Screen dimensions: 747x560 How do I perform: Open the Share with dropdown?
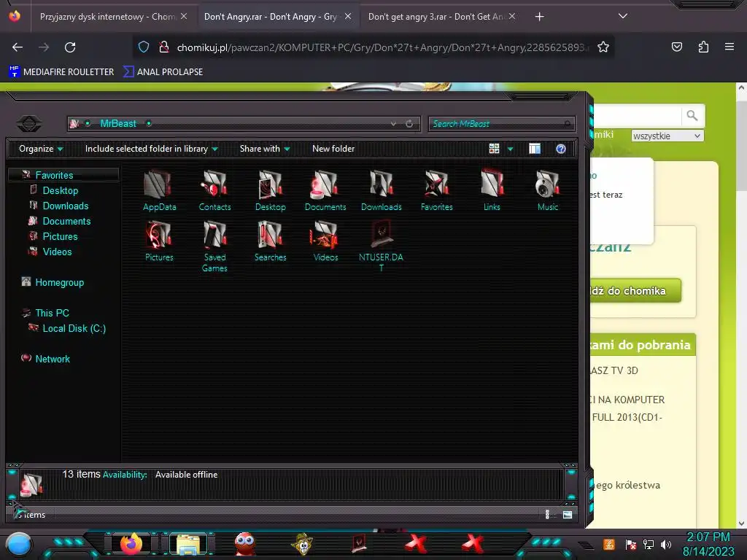point(265,149)
